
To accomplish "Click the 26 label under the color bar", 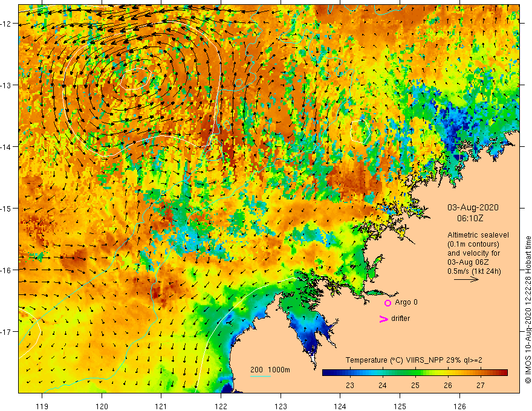I will click(447, 385).
